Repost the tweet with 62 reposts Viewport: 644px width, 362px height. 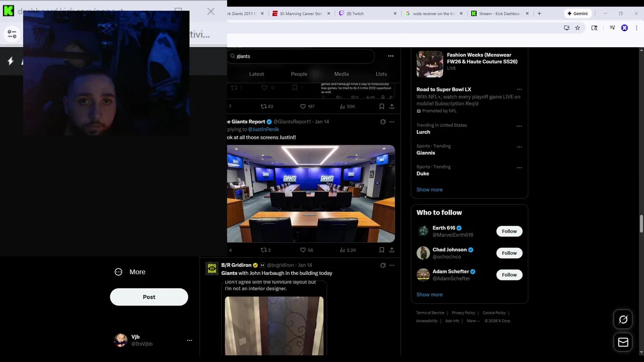(267, 107)
